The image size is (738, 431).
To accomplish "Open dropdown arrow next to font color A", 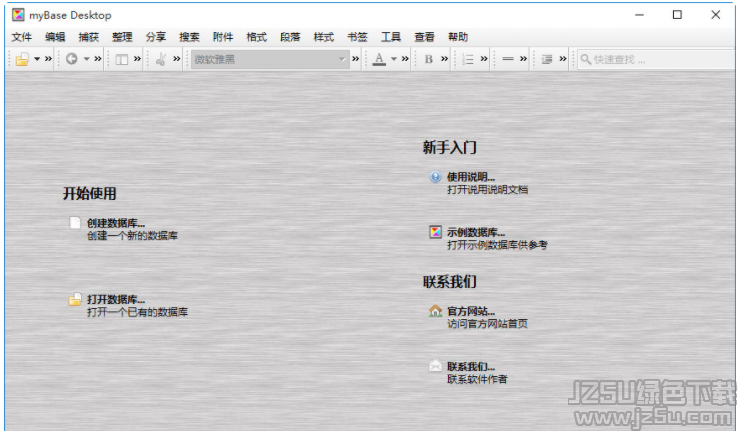I will coord(394,59).
